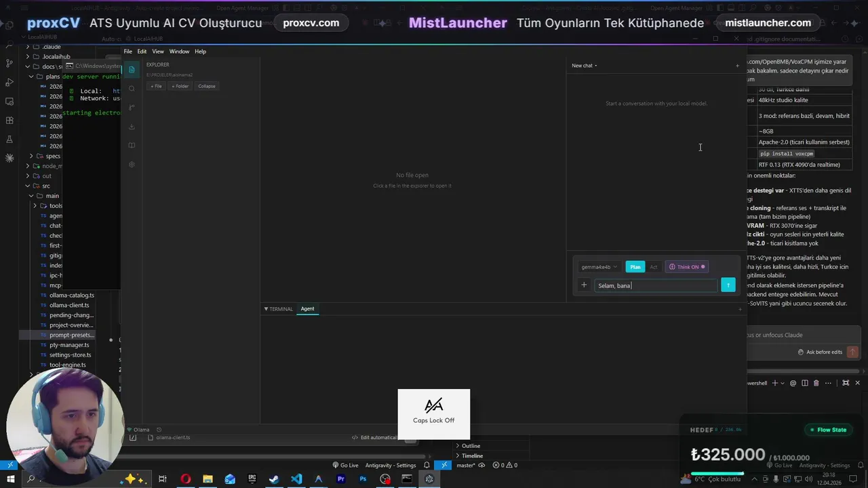Screen dimensions: 868x488
Task: Send the chat message with arrow button
Action: click(728, 285)
